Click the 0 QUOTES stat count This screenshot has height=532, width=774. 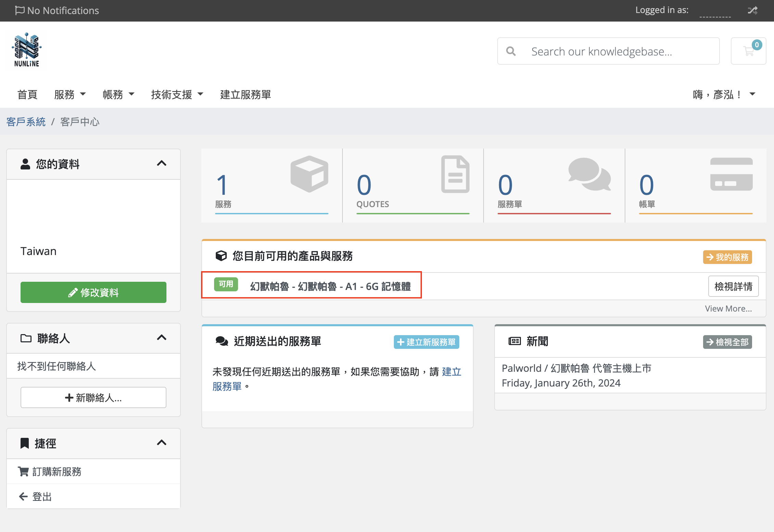[364, 185]
